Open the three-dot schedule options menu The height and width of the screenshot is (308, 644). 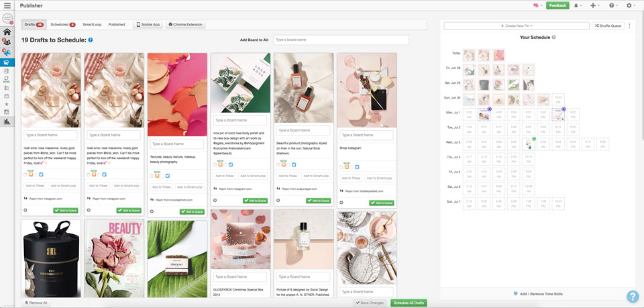(630, 25)
